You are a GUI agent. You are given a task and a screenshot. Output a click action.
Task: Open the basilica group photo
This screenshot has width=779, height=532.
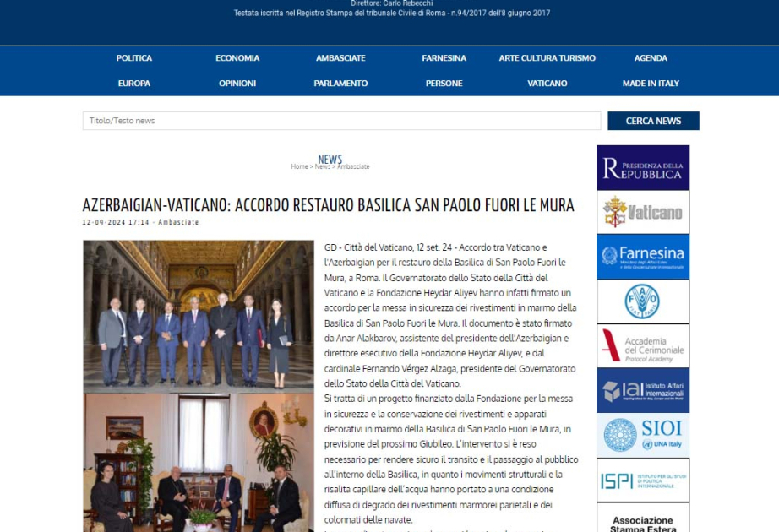click(199, 317)
